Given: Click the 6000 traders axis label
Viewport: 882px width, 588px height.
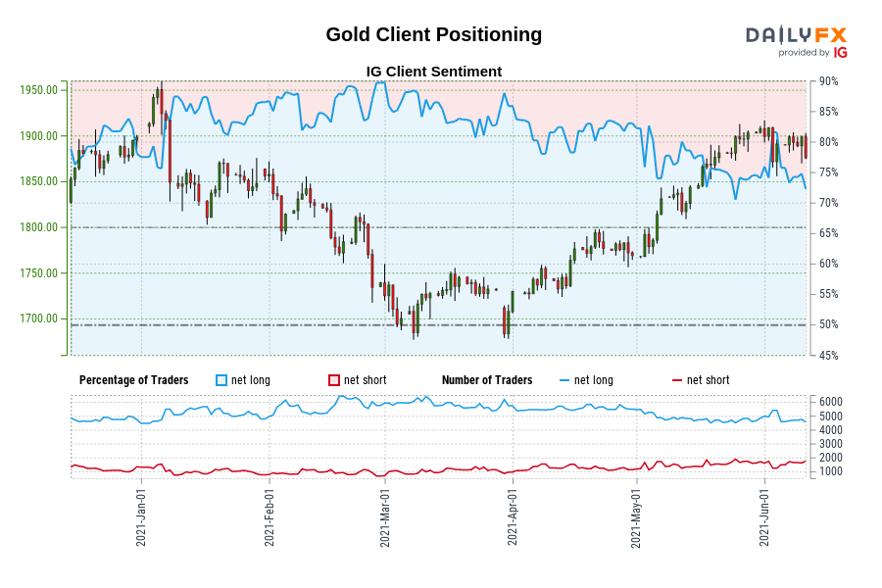Looking at the screenshot, I should coord(831,402).
